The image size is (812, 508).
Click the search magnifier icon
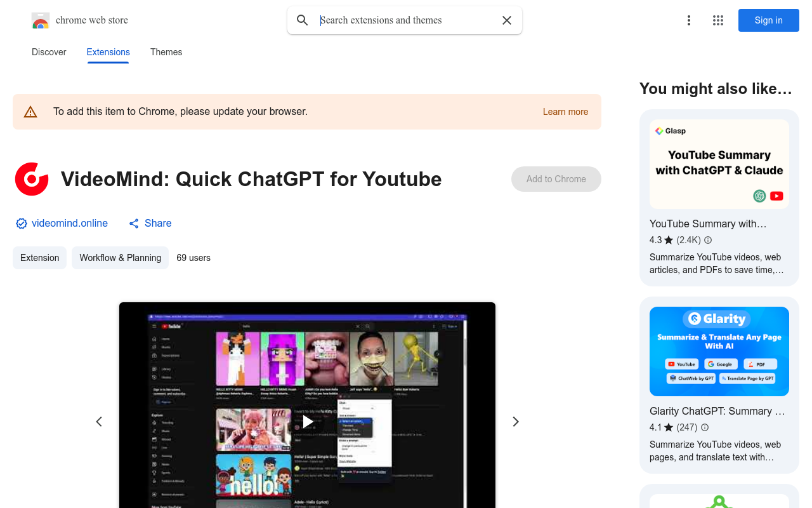303,20
